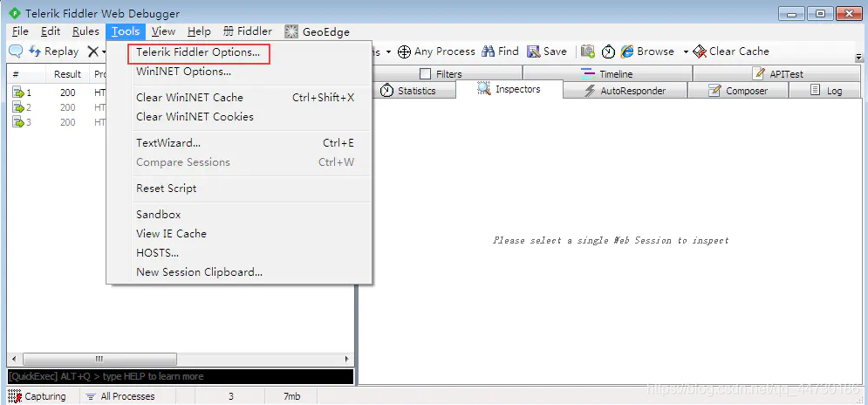Click the Fiddler title bar app icon
The image size is (868, 405).
point(15,13)
